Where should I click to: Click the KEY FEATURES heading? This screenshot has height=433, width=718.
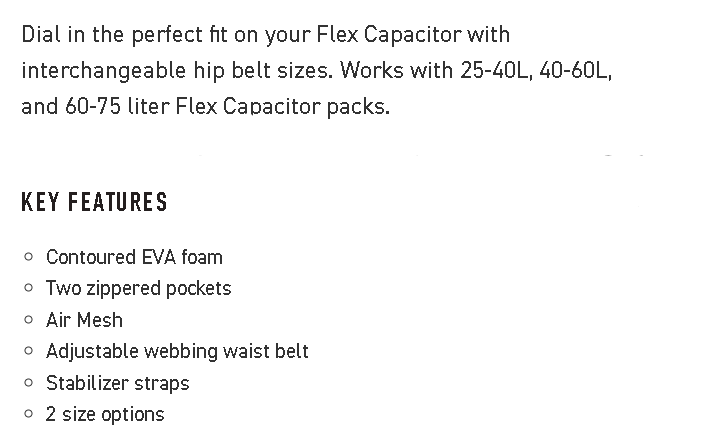pos(94,202)
